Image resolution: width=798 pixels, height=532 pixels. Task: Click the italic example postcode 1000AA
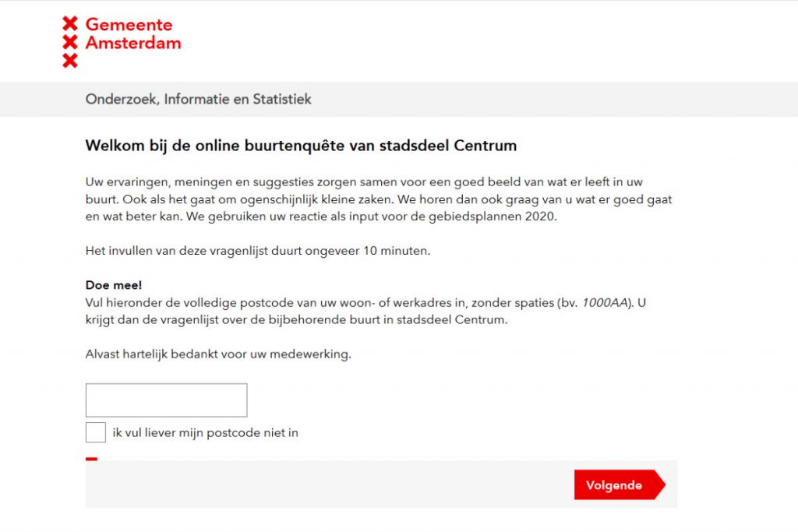pos(605,303)
